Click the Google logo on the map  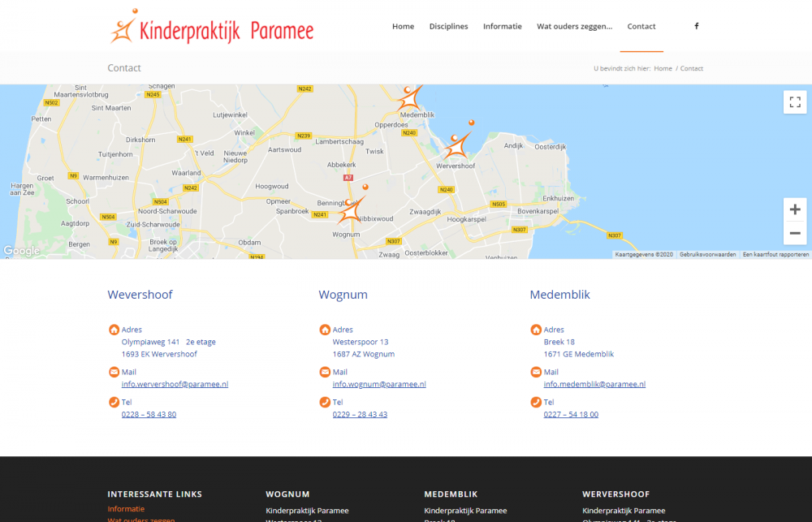[x=21, y=251]
